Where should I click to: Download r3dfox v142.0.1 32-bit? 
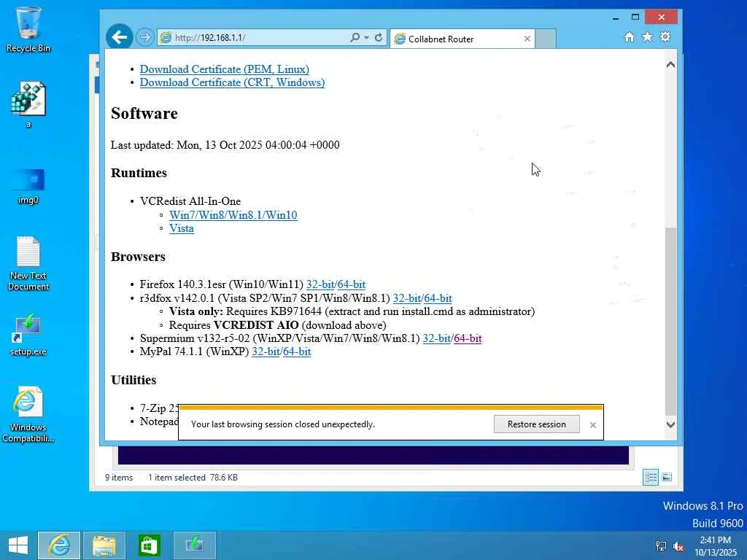coord(407,298)
